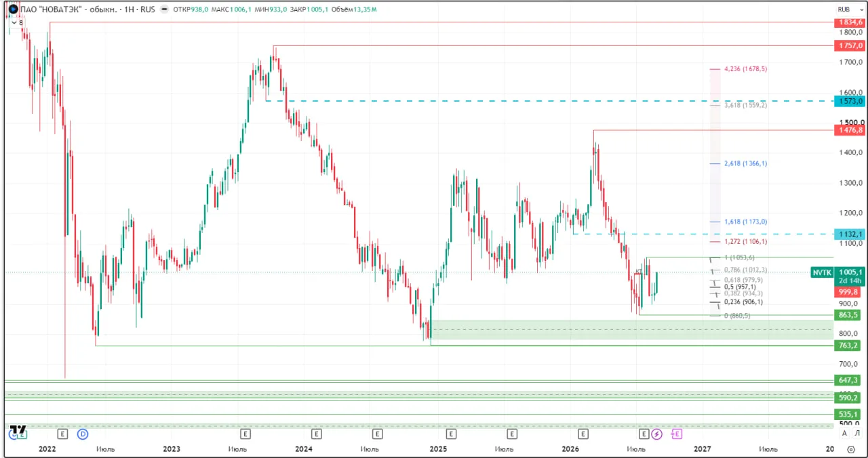Click the 2025 label on time axis
The image size is (868, 458).
coord(437,449)
